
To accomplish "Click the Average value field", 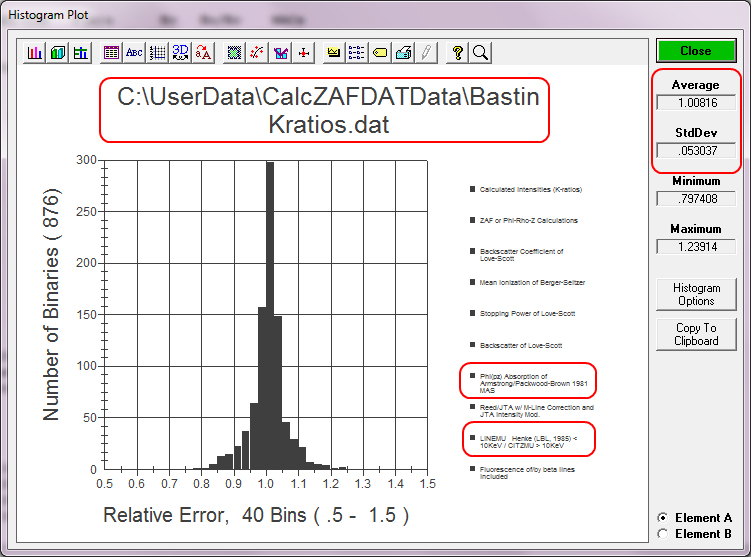I will coord(696,102).
